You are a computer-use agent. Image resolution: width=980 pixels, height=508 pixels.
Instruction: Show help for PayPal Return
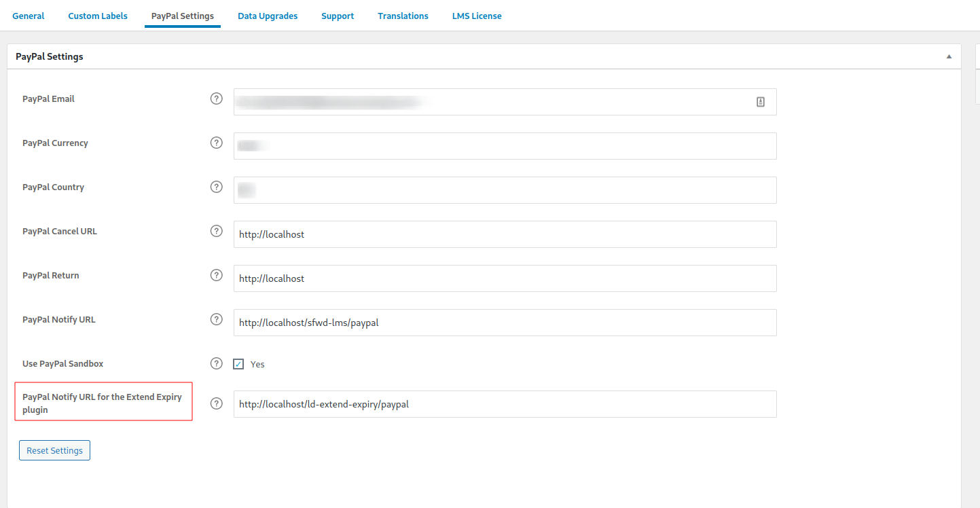tap(217, 275)
